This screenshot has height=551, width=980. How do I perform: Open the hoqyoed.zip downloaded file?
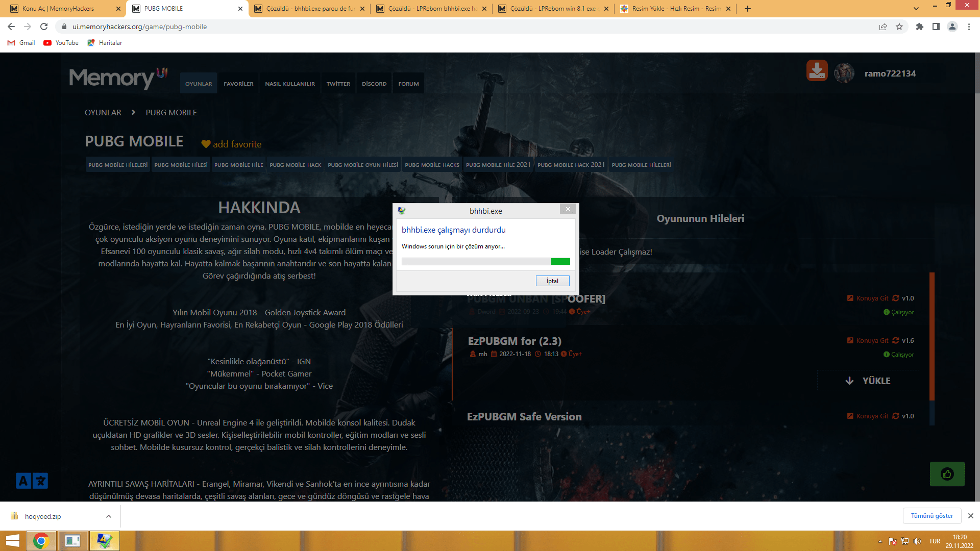point(43,516)
